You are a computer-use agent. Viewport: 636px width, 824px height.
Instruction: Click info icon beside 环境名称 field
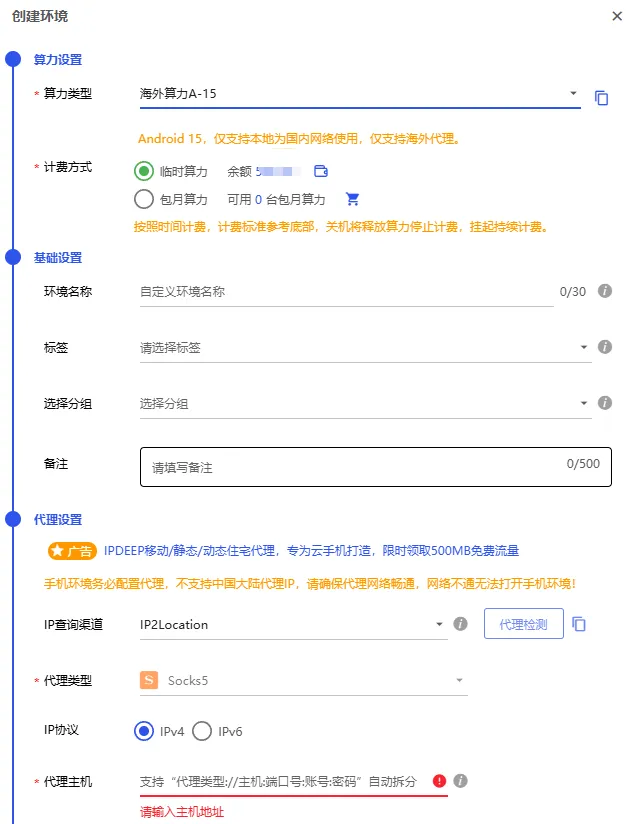pyautogui.click(x=605, y=291)
